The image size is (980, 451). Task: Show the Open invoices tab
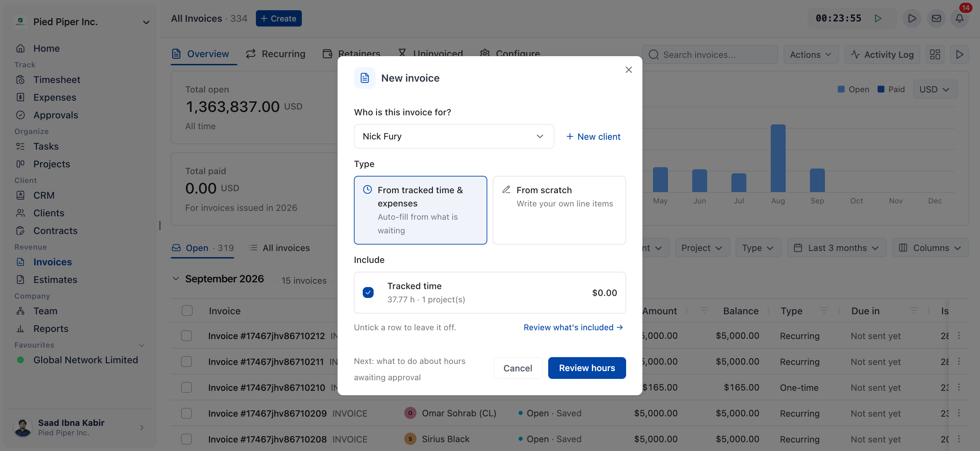(202, 248)
